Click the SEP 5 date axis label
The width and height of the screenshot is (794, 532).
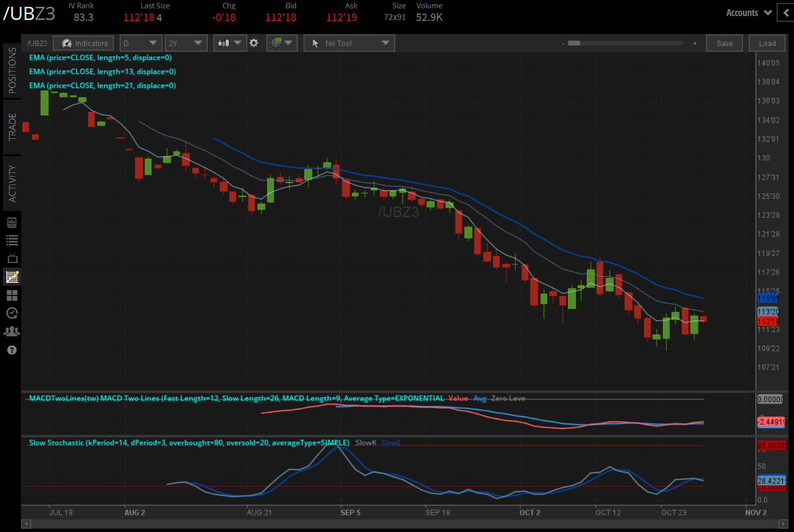[351, 513]
